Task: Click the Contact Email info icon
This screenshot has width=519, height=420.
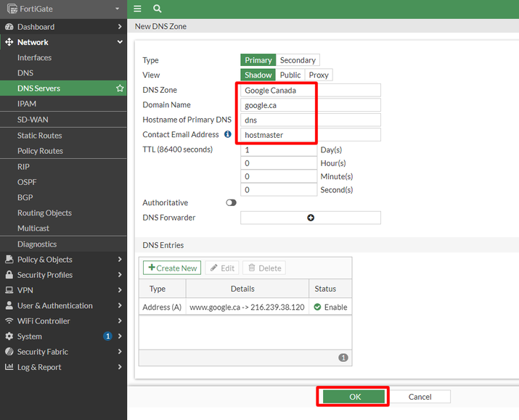Action: (x=228, y=134)
